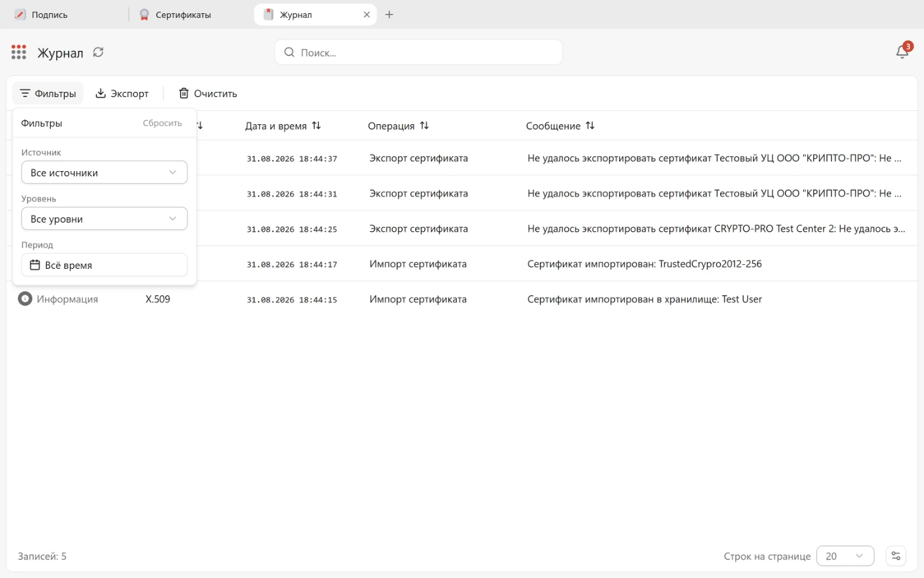Viewport: 924px width, 578px height.
Task: Open the app grid launcher icon
Action: click(x=18, y=52)
